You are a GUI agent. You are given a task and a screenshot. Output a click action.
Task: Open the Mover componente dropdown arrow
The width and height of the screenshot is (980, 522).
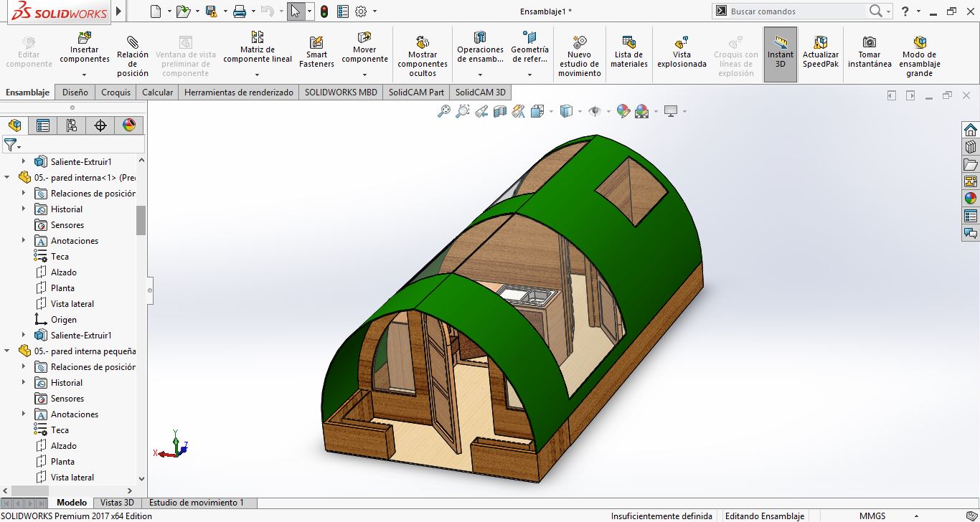364,75
